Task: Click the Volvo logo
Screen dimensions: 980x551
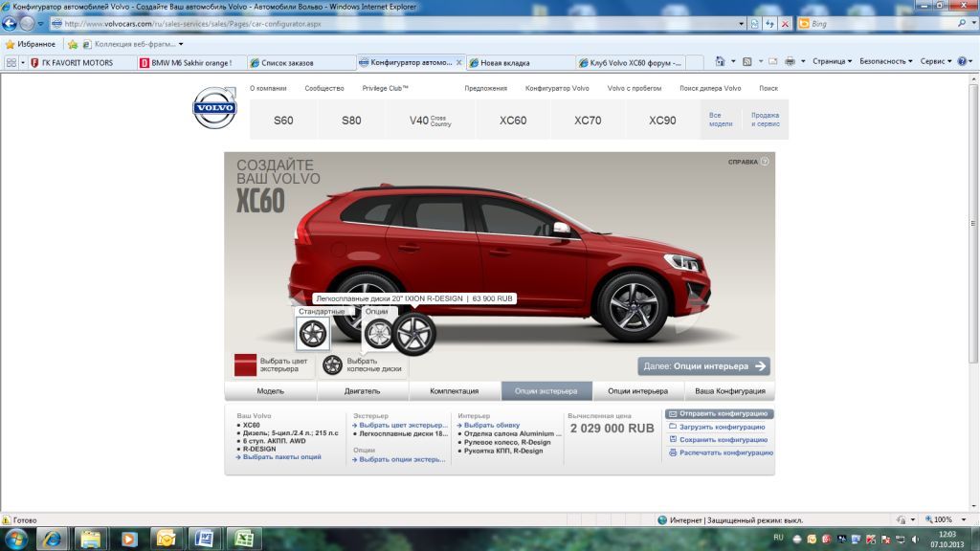Action: [x=214, y=107]
